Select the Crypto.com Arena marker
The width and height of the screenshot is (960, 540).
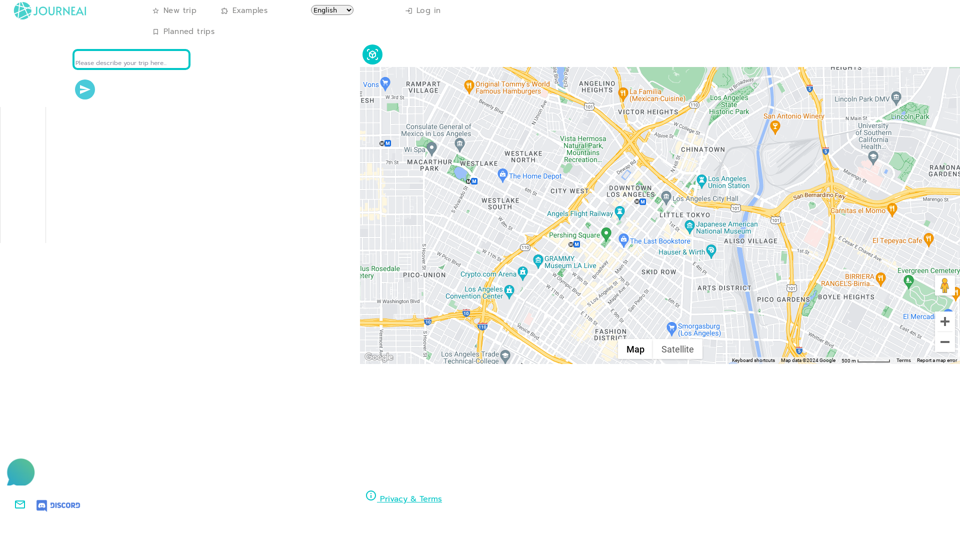[522, 272]
